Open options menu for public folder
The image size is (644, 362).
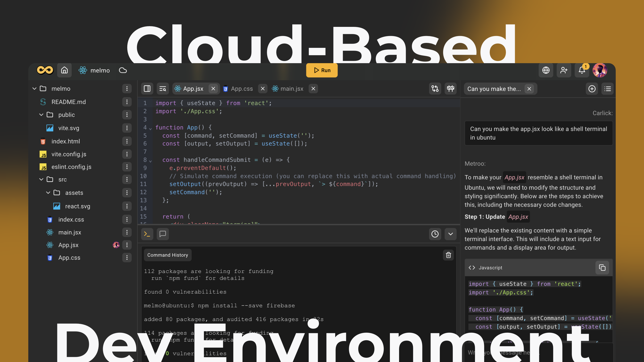[127, 115]
